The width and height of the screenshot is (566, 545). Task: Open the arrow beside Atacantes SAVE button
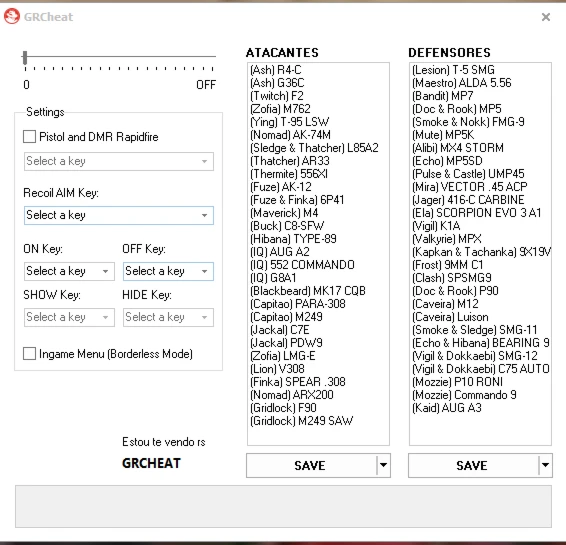pyautogui.click(x=383, y=465)
